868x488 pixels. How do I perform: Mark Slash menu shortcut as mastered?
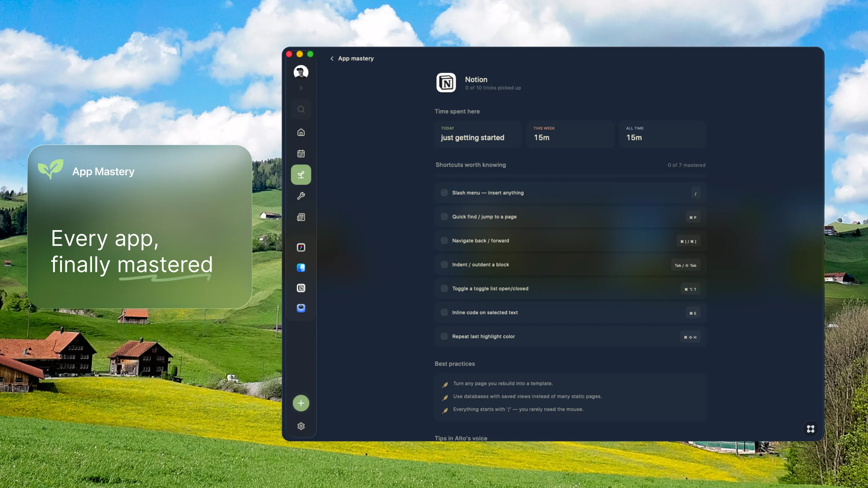pyautogui.click(x=444, y=193)
